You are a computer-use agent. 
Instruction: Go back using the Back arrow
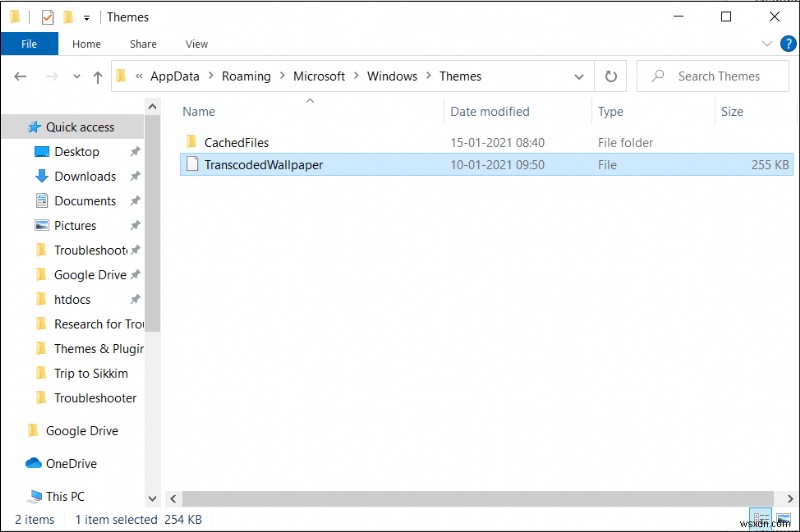click(x=20, y=76)
